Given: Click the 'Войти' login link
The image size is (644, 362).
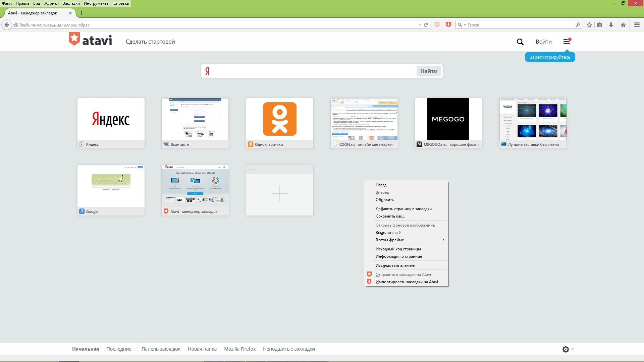Looking at the screenshot, I should [543, 42].
